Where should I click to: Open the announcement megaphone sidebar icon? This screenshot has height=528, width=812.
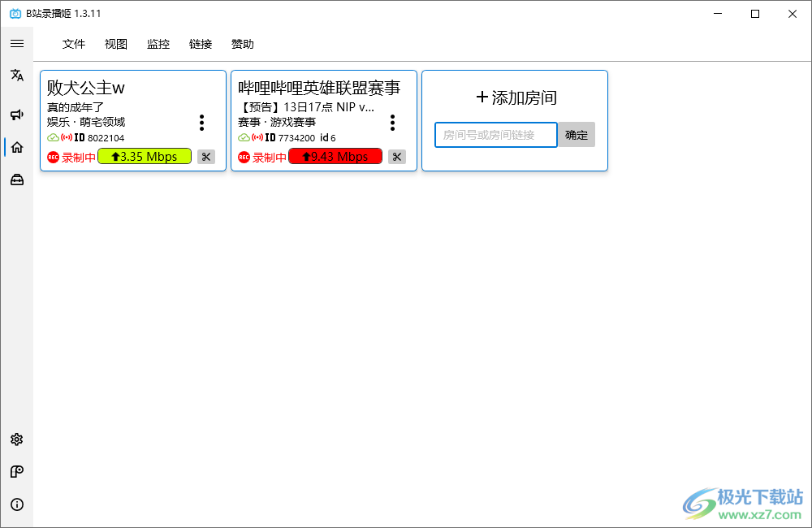point(17,115)
